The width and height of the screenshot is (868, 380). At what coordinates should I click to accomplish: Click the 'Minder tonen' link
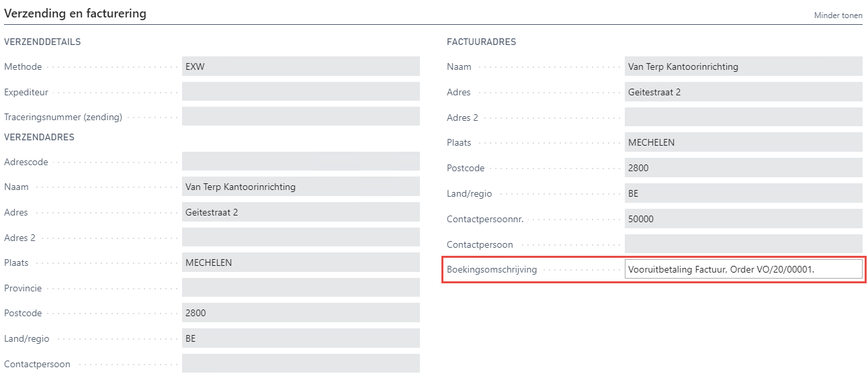(x=838, y=15)
